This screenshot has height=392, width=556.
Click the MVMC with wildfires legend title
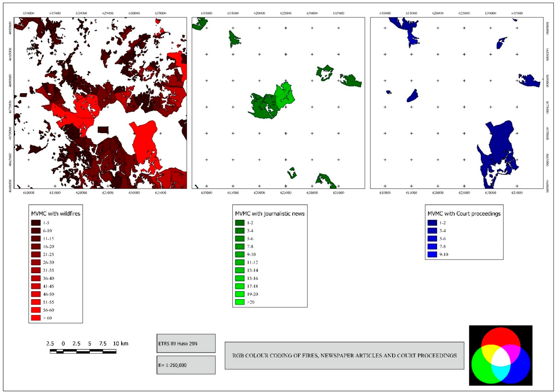(56, 214)
